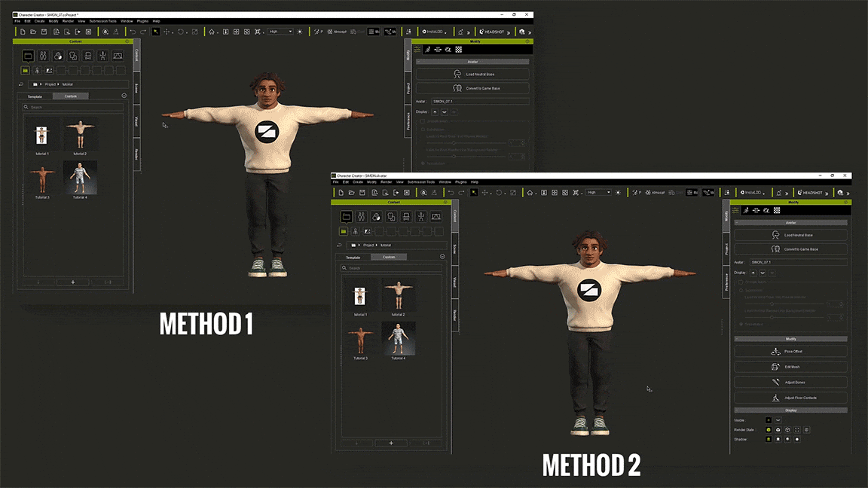Click Open file icon in Method 1 toolbar
Image resolution: width=868 pixels, height=488 pixels.
[33, 32]
